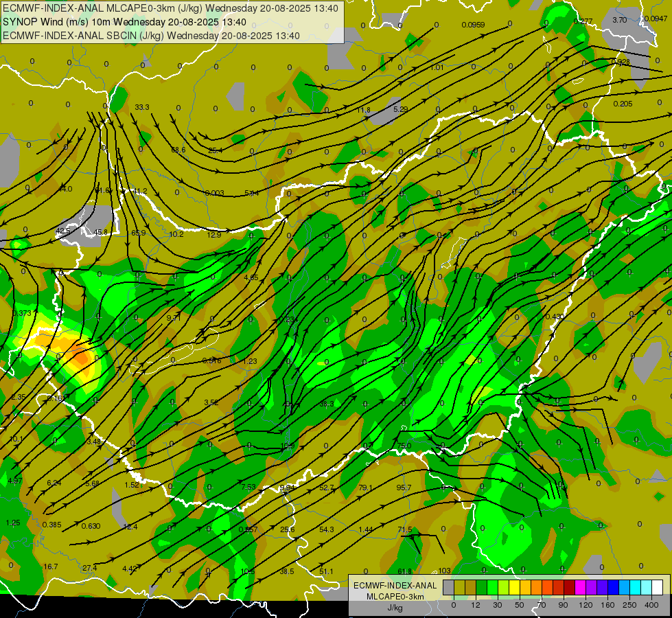Click the map value '3.70'
The height and width of the screenshot is (618, 672).
(619, 20)
